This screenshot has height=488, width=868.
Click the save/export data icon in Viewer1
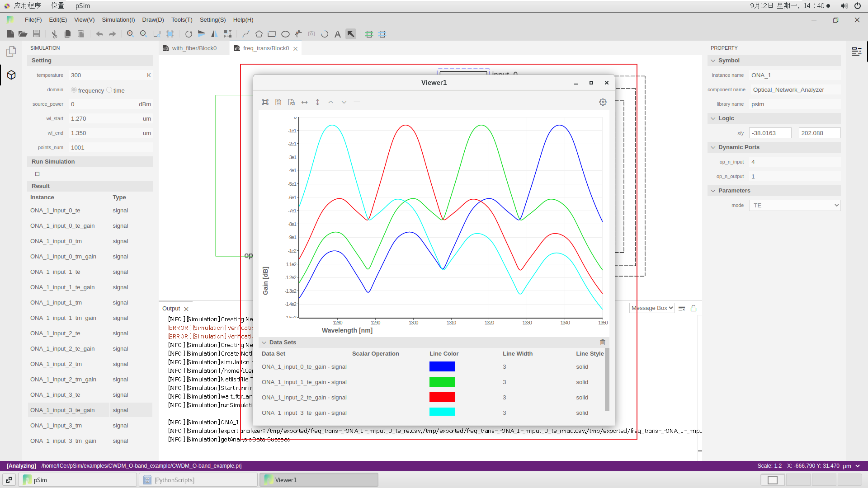click(x=278, y=102)
